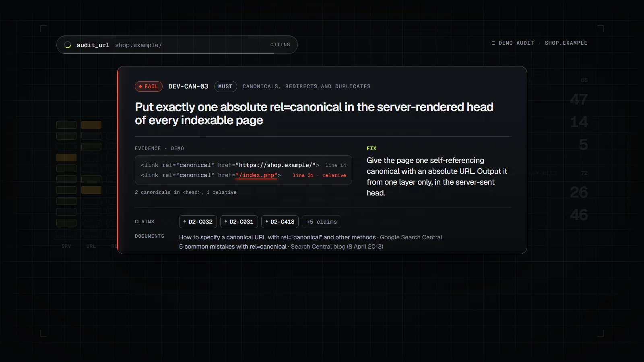Click the rule title about absolute rel=canonical

point(314,113)
